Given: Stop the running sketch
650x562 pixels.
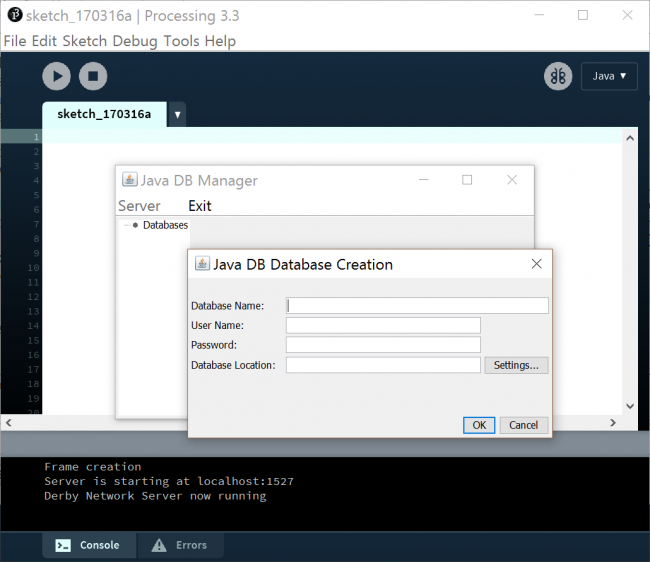Looking at the screenshot, I should pyautogui.click(x=93, y=76).
